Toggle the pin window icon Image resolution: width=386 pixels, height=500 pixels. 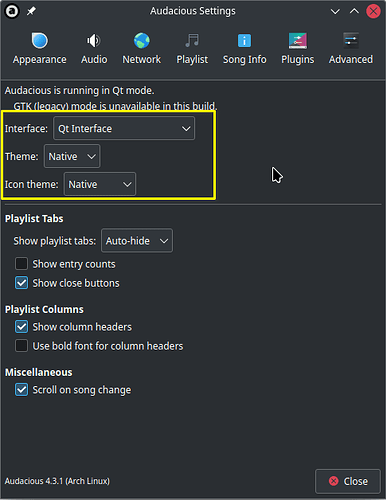tap(31, 11)
